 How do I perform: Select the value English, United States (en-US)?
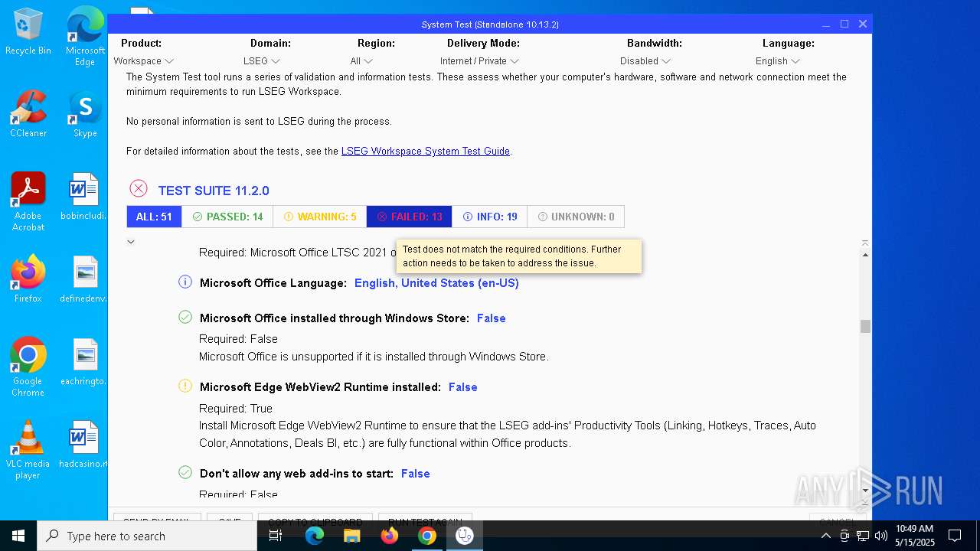(x=436, y=283)
